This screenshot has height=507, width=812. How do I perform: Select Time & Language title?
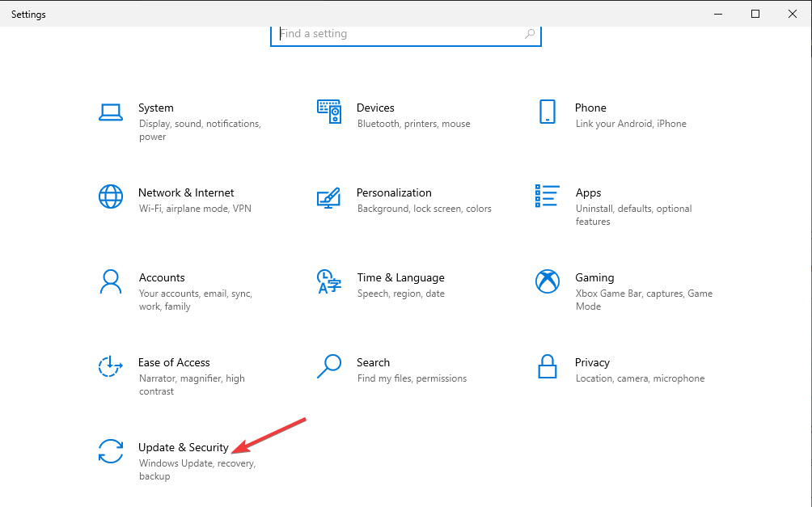click(x=401, y=277)
